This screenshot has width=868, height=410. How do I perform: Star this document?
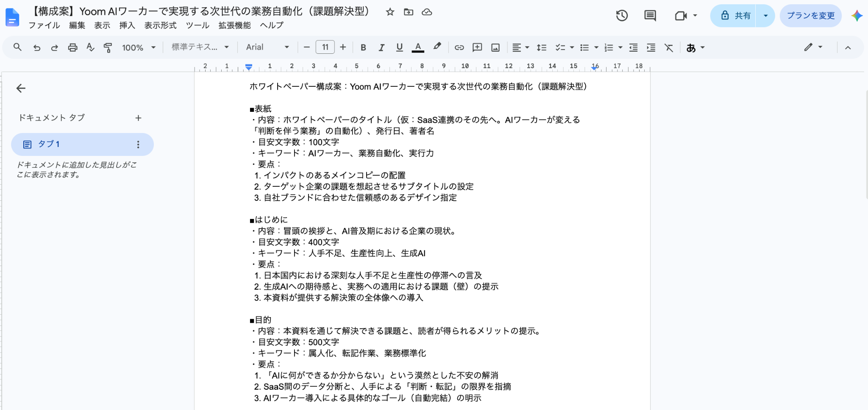390,12
